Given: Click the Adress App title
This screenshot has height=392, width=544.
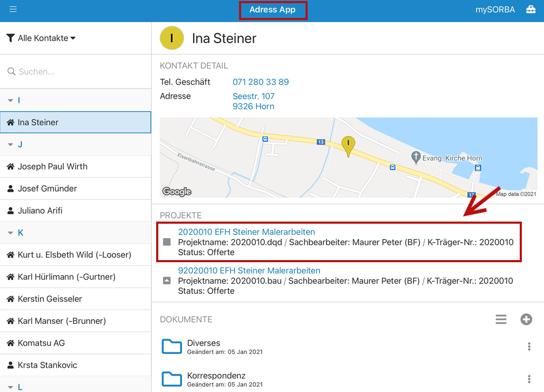Looking at the screenshot, I should click(272, 9).
